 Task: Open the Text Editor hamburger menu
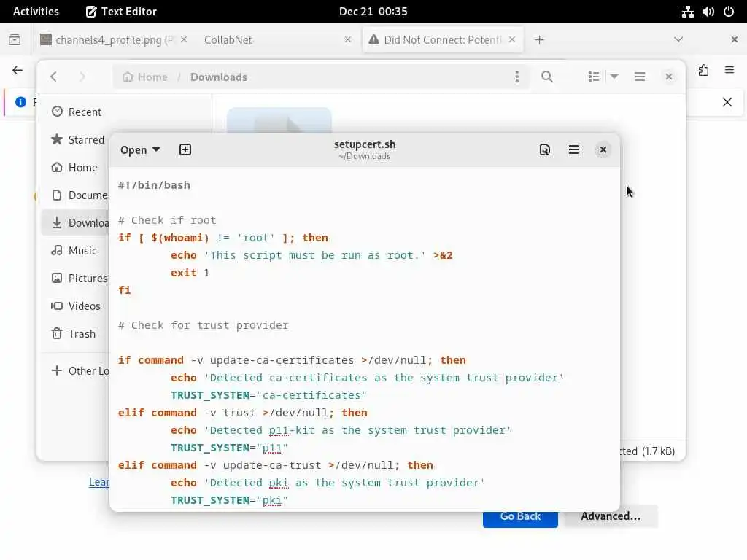[x=574, y=150]
